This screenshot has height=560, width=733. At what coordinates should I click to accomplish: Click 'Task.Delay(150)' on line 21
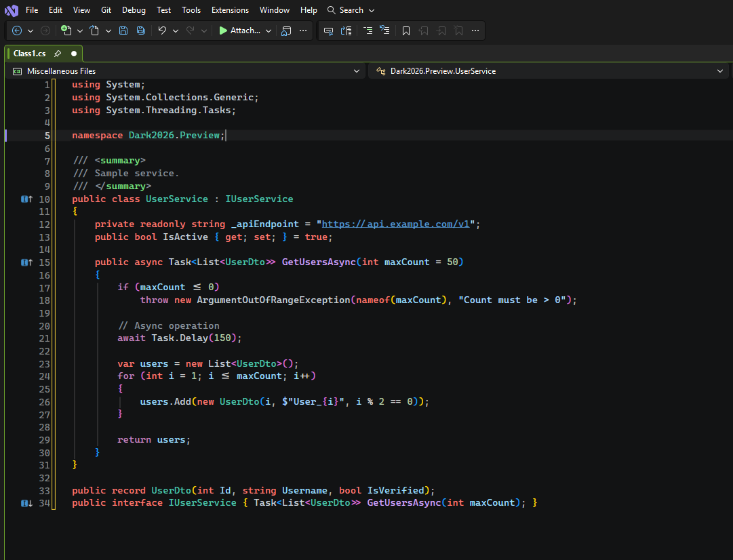[193, 338]
